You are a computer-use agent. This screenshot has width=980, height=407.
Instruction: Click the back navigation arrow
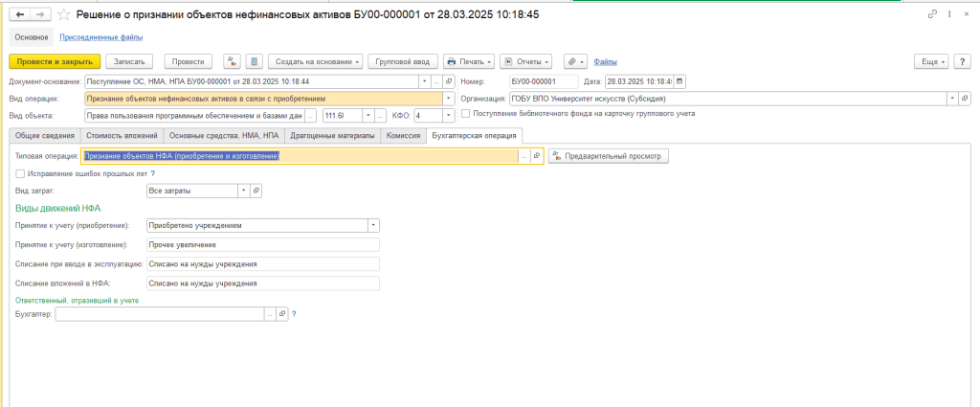coord(20,14)
